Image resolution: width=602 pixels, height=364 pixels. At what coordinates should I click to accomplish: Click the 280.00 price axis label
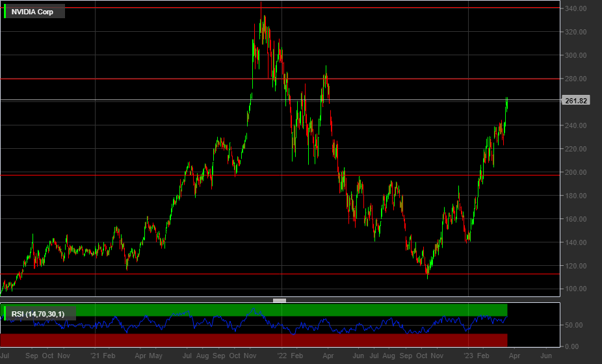point(575,79)
